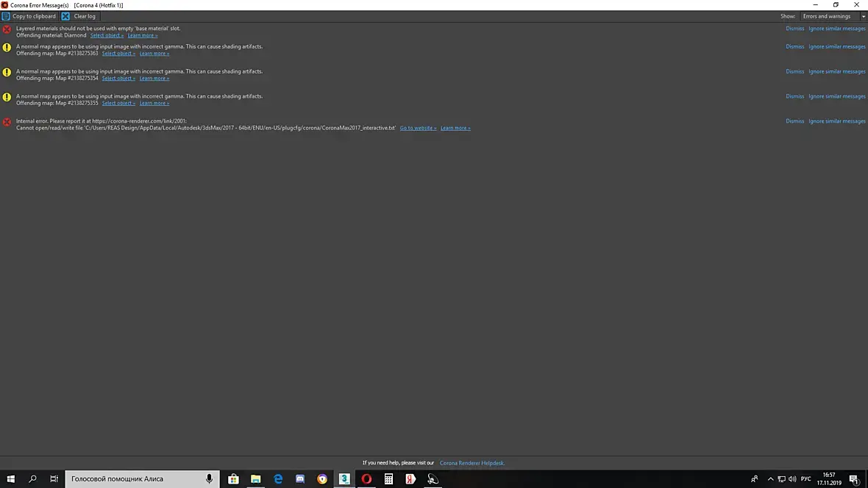This screenshot has height=488, width=868.
Task: Open Task View on the taskbar
Action: point(54,478)
